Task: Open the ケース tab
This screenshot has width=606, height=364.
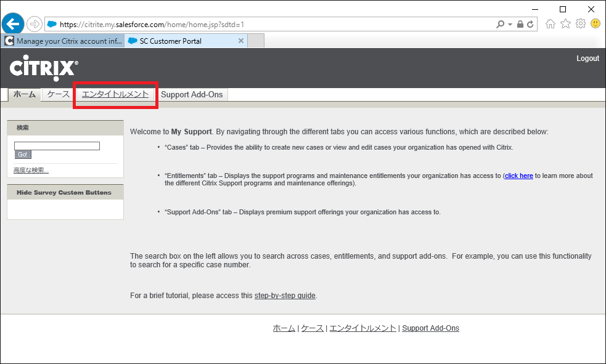Action: click(59, 94)
